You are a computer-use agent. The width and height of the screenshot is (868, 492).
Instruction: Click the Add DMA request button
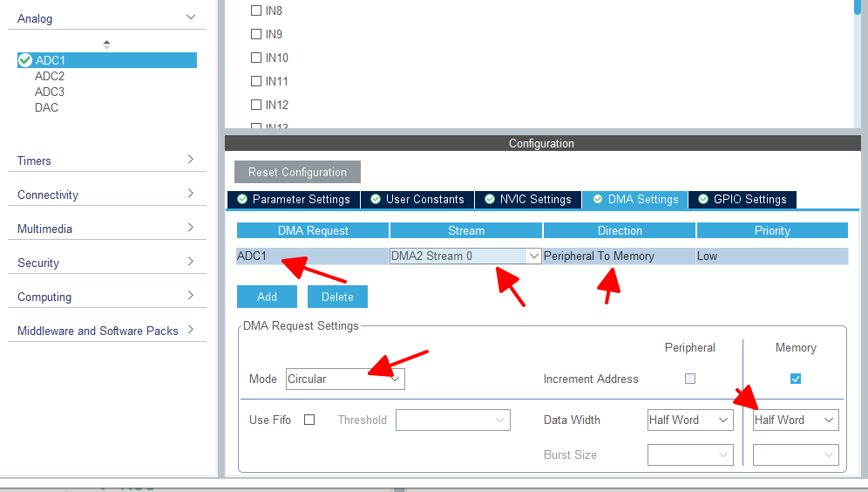tap(267, 297)
